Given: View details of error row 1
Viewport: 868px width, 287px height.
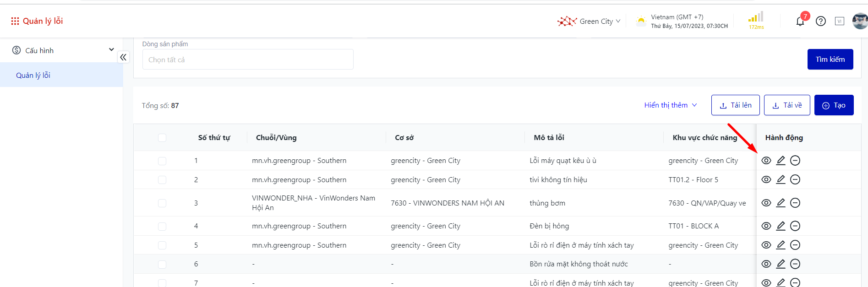Looking at the screenshot, I should coord(766,161).
